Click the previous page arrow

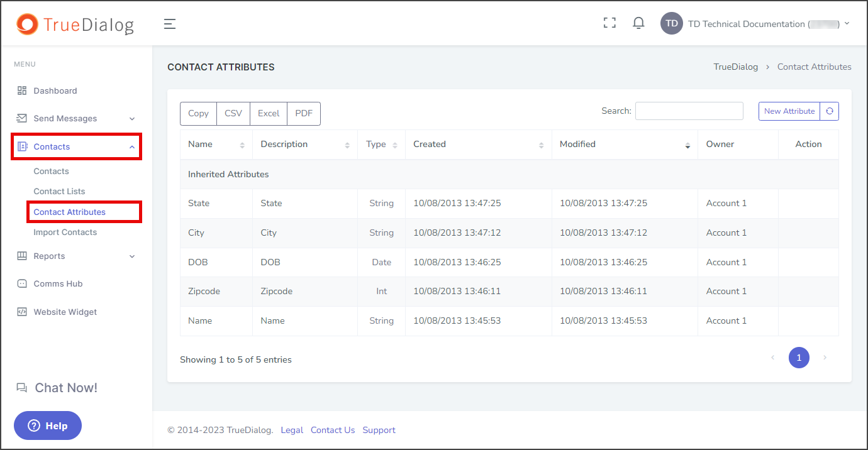coord(772,358)
